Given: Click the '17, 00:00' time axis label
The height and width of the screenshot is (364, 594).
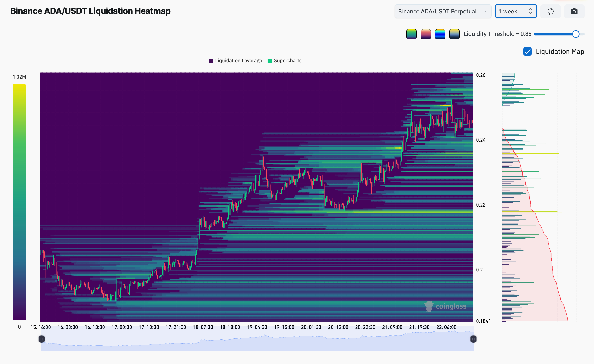Looking at the screenshot, I should (x=122, y=327).
